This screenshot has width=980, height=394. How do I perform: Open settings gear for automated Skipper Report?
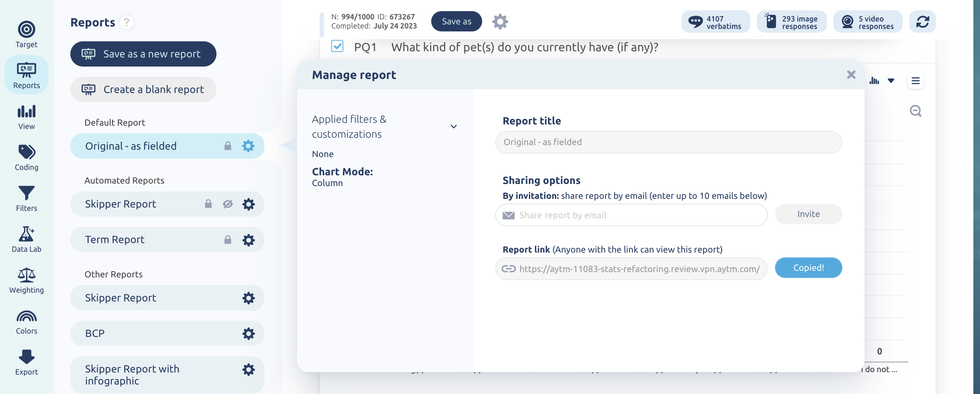[x=248, y=204]
